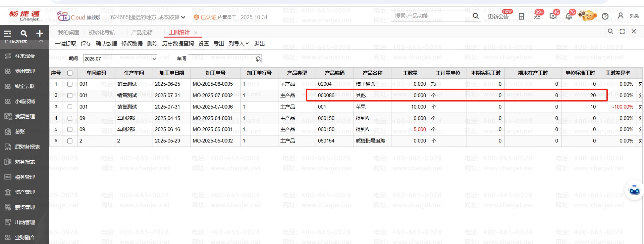Click the 历史数据查询 button

pos(178,44)
